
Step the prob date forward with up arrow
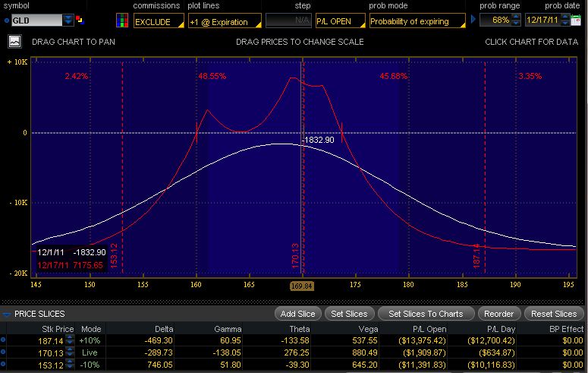click(565, 17)
